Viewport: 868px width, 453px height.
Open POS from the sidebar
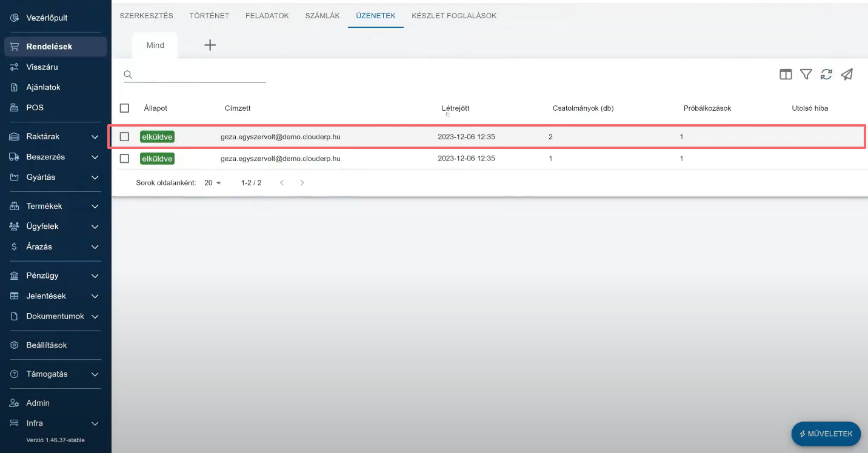pos(35,108)
